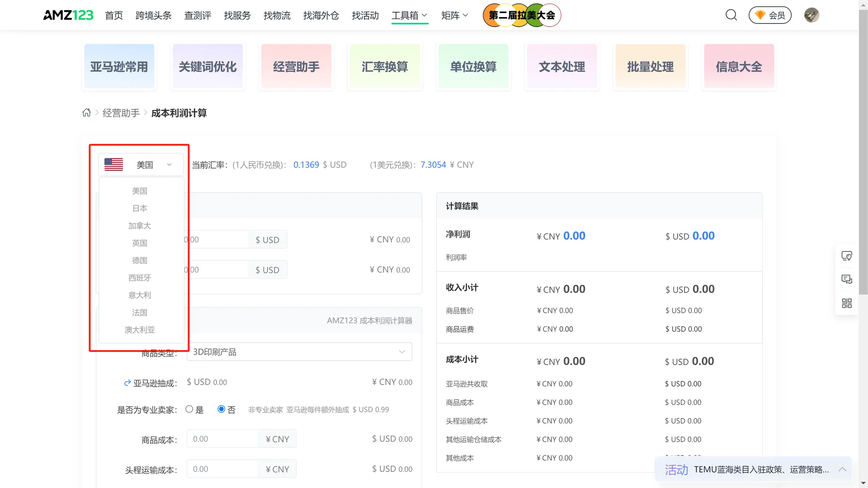Click the page vertical scrollbar
The height and width of the screenshot is (488, 868).
[863, 152]
